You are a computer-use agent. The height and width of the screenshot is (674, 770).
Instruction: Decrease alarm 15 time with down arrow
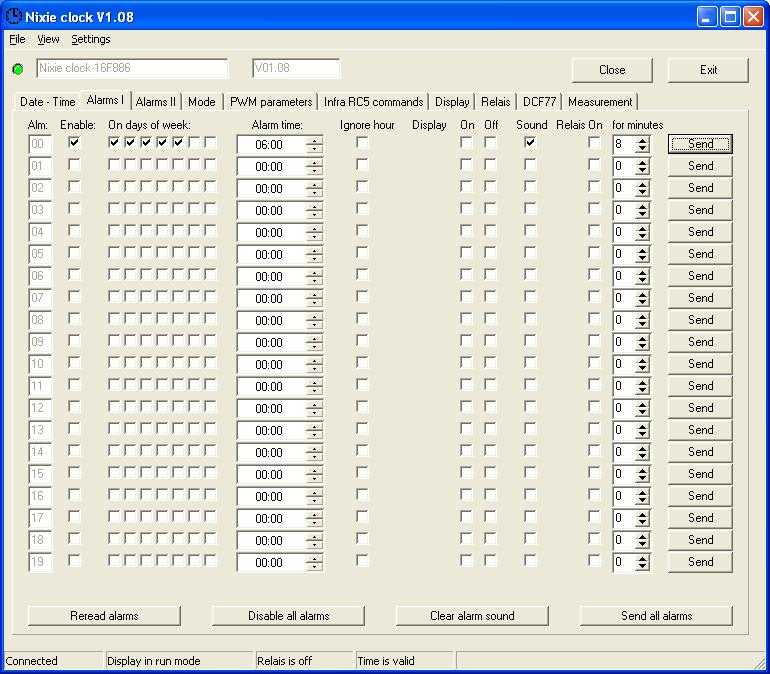pos(314,479)
